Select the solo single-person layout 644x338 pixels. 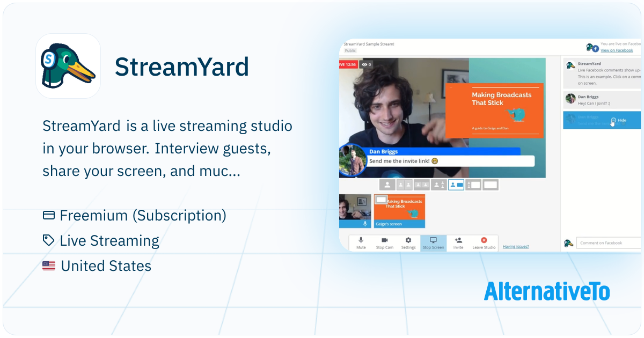(387, 185)
